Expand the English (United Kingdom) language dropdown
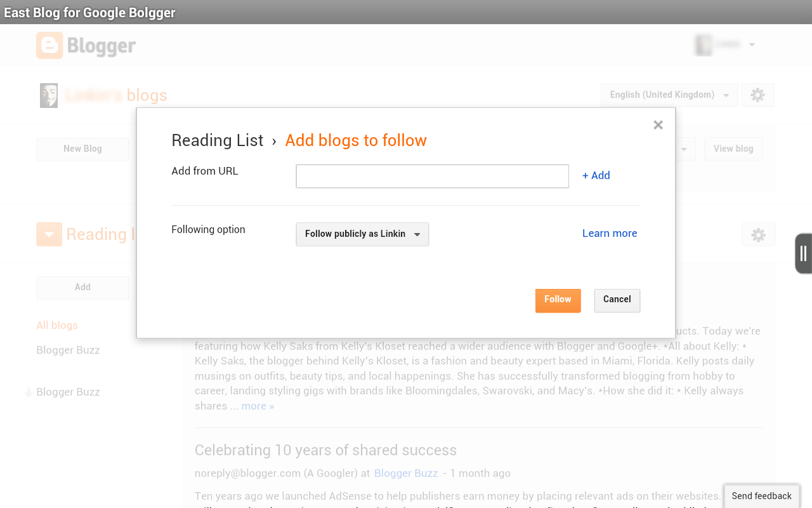 tap(669, 95)
